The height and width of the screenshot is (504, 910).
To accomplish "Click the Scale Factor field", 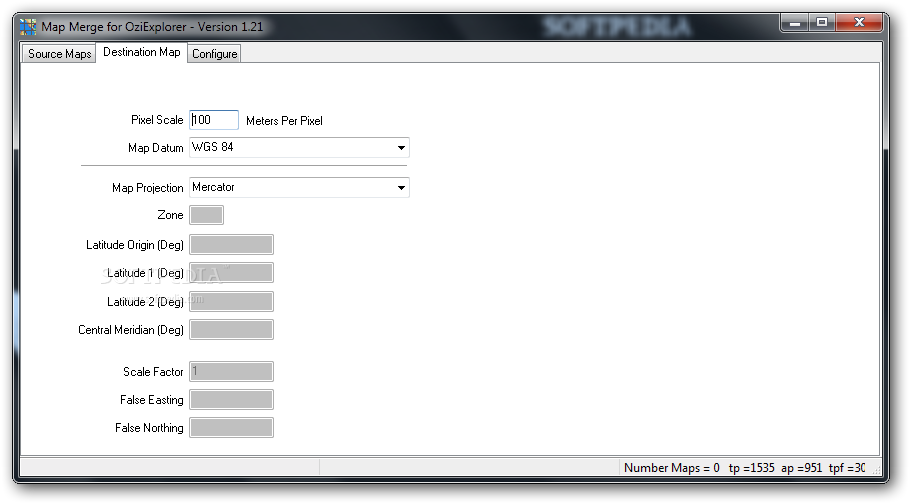I will point(232,372).
